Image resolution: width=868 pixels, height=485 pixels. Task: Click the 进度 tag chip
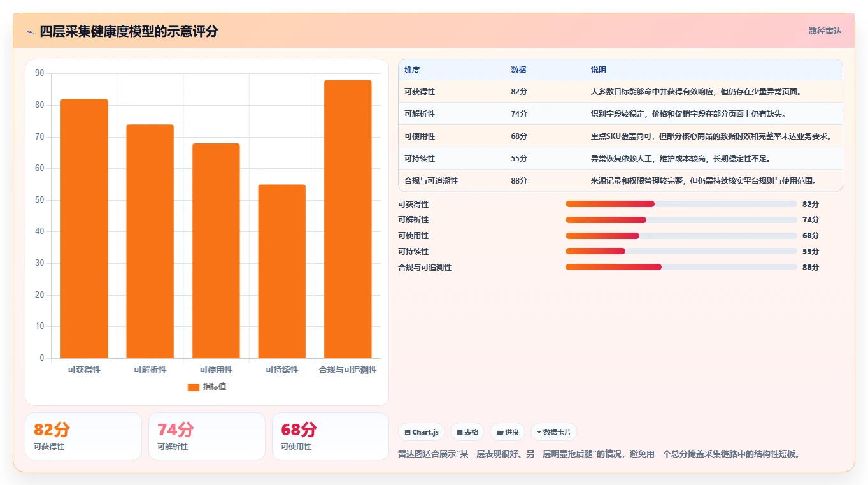pyautogui.click(x=508, y=432)
